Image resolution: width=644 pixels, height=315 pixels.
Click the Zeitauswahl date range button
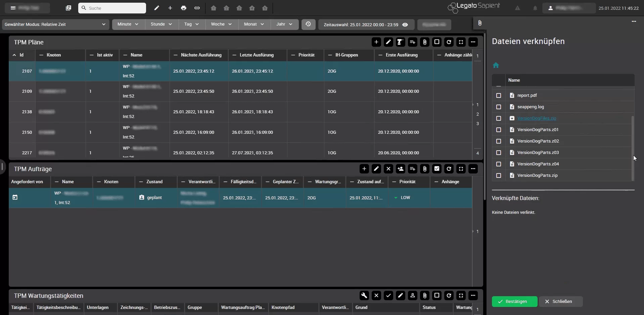tap(366, 25)
